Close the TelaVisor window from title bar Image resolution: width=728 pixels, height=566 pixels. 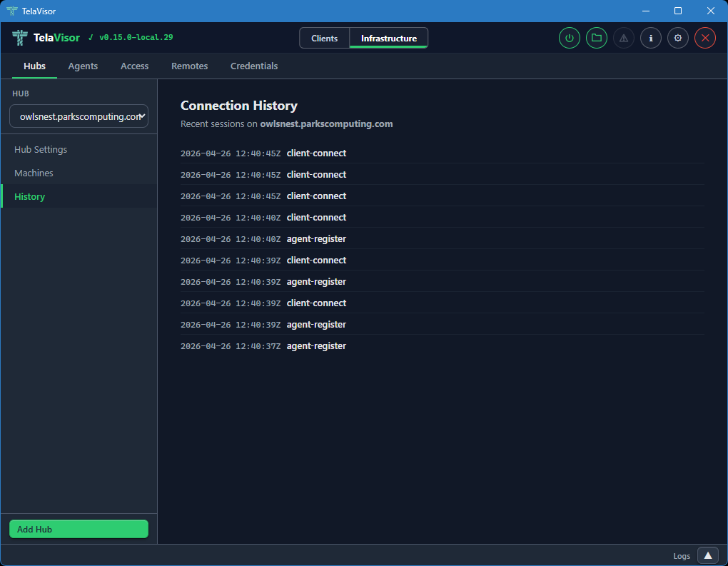(710, 11)
